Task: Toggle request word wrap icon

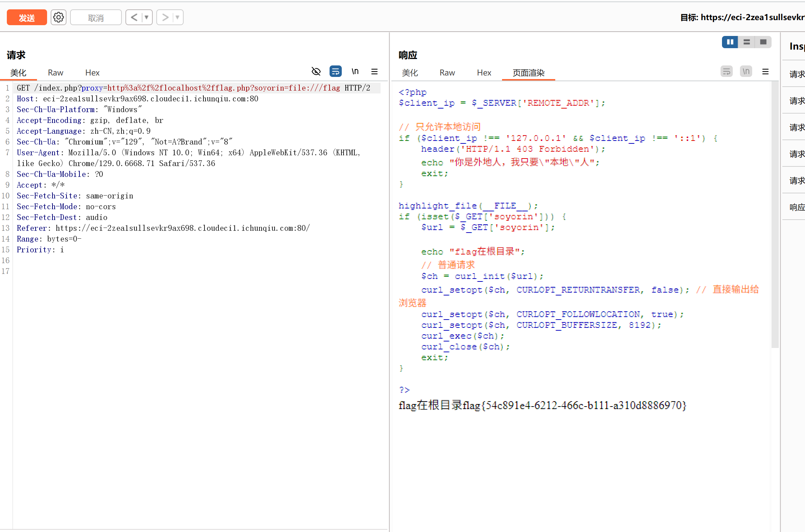Action: click(335, 72)
